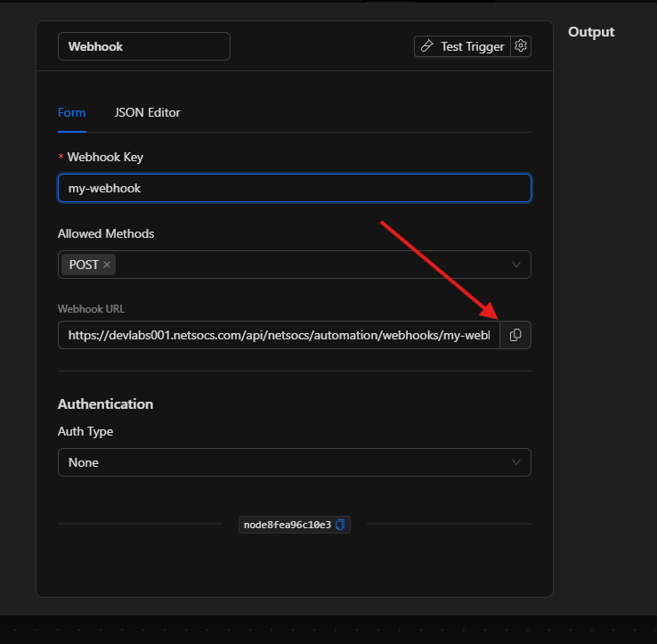Screen dimensions: 657x644
Task: Focus the Webhook URL text field
Action: [278, 335]
